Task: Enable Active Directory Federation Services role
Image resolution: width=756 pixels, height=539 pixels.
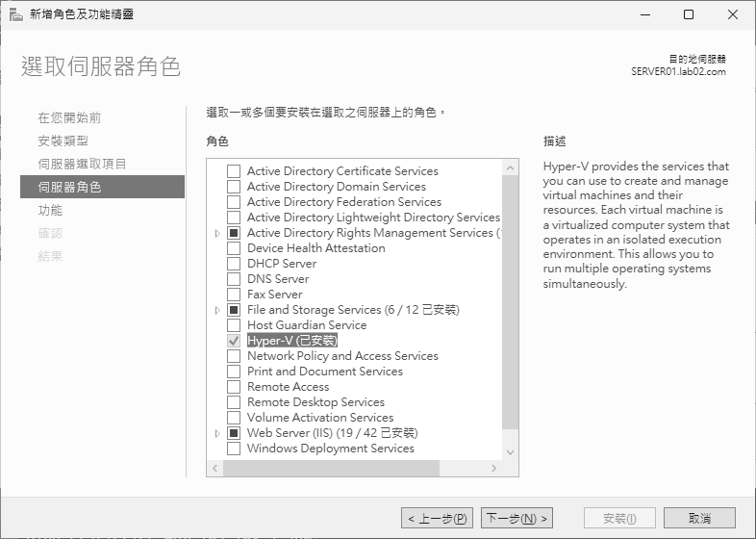Action: (234, 202)
